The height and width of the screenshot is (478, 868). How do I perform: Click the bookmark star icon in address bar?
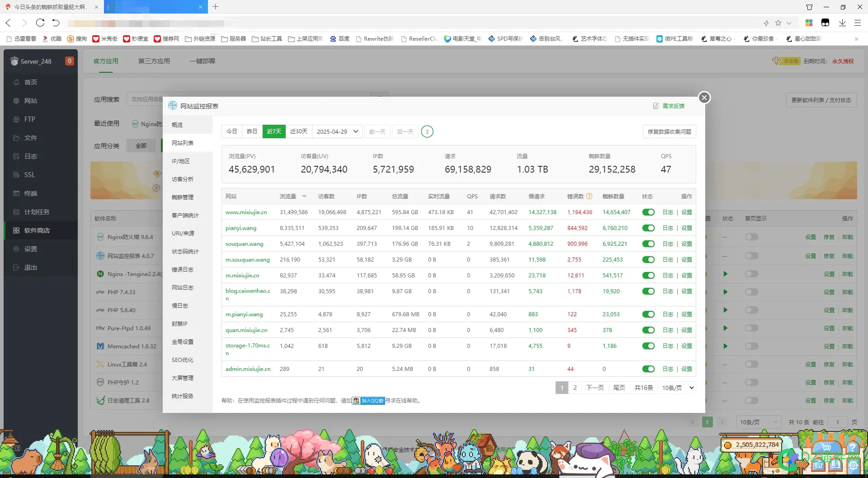778,23
